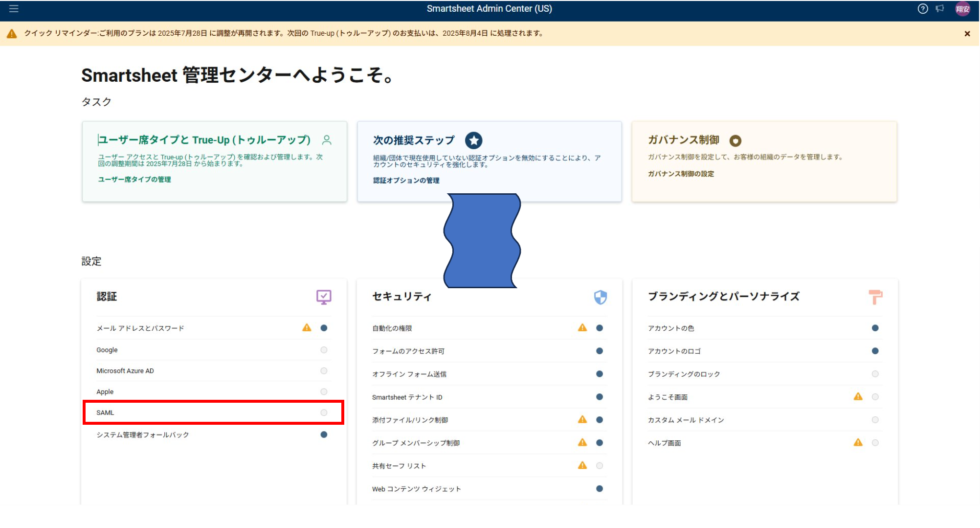980x528 pixels.
Task: Toggle アカウントのロゴ status indicator
Action: 875,351
